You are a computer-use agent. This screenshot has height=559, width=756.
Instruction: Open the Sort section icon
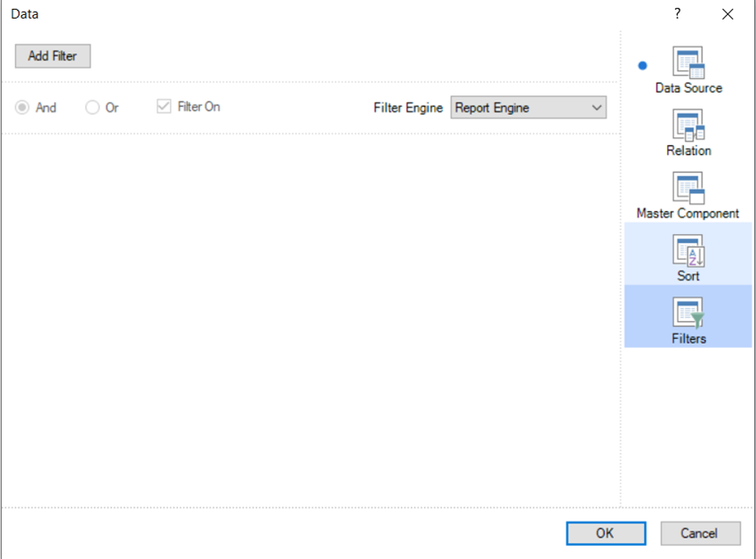pos(688,250)
